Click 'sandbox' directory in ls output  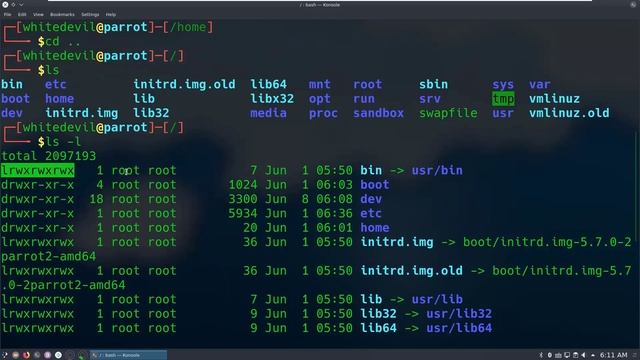tap(378, 113)
